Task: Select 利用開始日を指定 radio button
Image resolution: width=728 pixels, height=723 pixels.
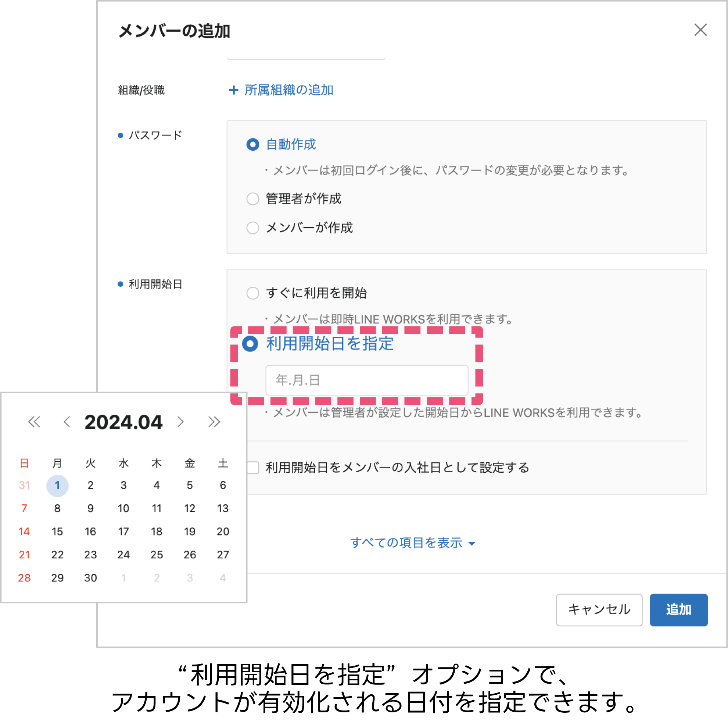Action: tap(250, 344)
